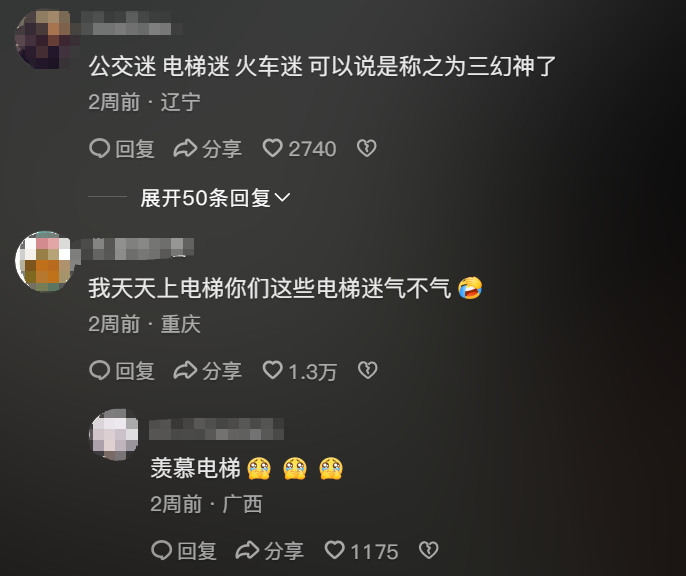The width and height of the screenshot is (686, 576).
Task: Reply to the 我天天上电梯 comment
Action: tap(122, 371)
